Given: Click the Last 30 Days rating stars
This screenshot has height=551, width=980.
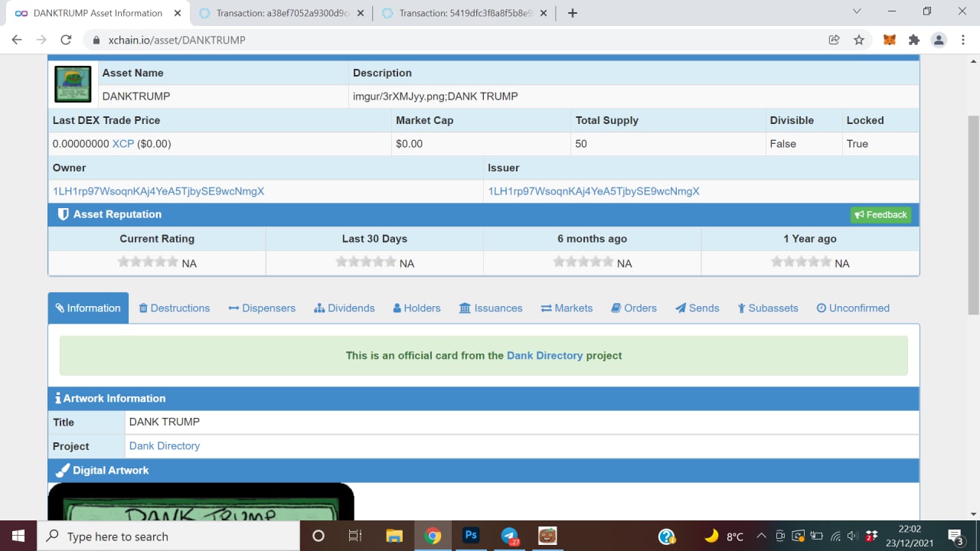Looking at the screenshot, I should pos(366,262).
